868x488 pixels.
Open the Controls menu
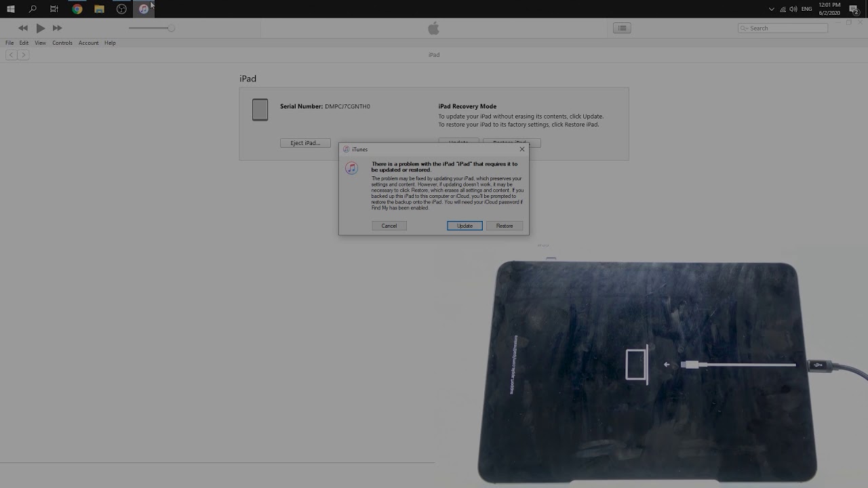click(62, 43)
